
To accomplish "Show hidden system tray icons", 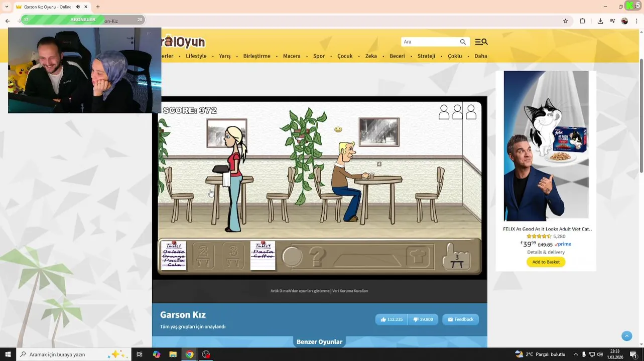I will [x=576, y=354].
